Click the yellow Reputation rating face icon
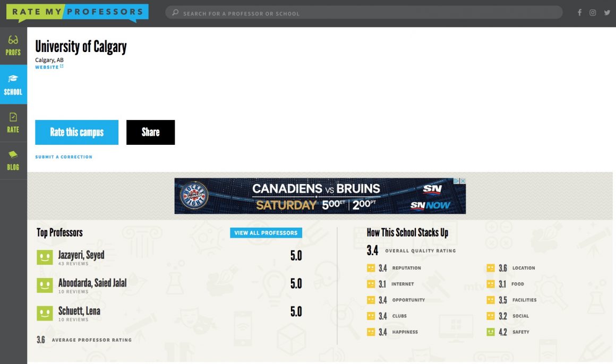 coord(371,268)
